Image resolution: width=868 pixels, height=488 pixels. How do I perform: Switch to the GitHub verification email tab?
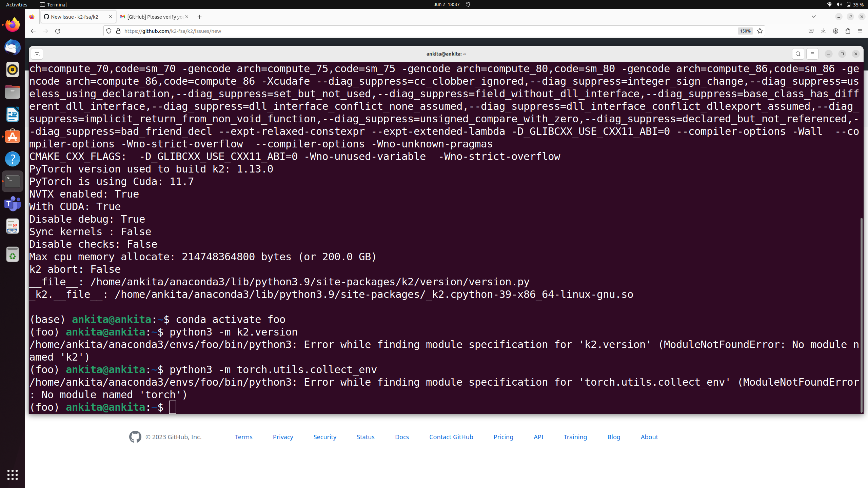click(x=151, y=16)
